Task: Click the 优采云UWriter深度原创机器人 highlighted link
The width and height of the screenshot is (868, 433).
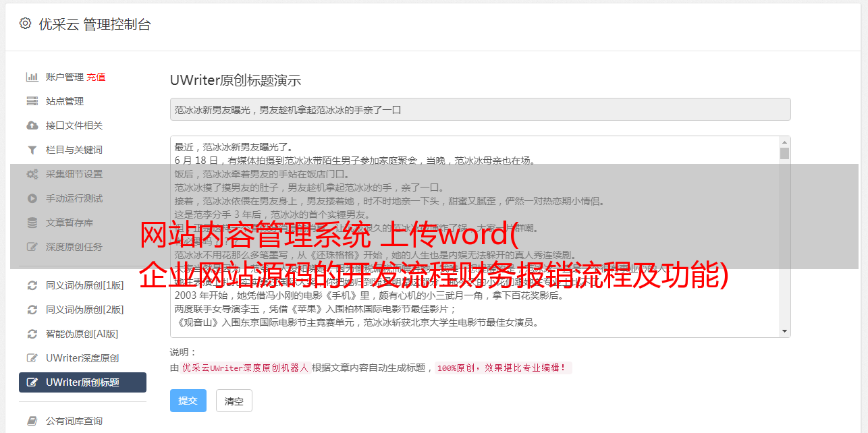Action: pyautogui.click(x=245, y=368)
